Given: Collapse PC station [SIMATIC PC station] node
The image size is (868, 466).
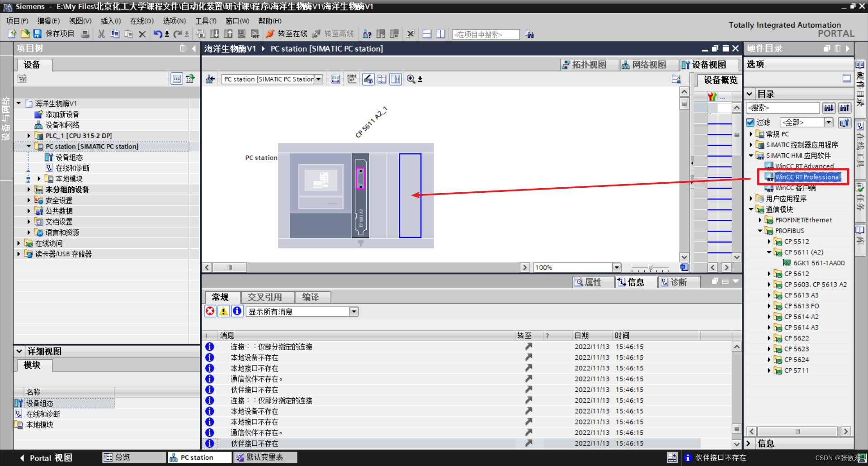Looking at the screenshot, I should pos(29,146).
